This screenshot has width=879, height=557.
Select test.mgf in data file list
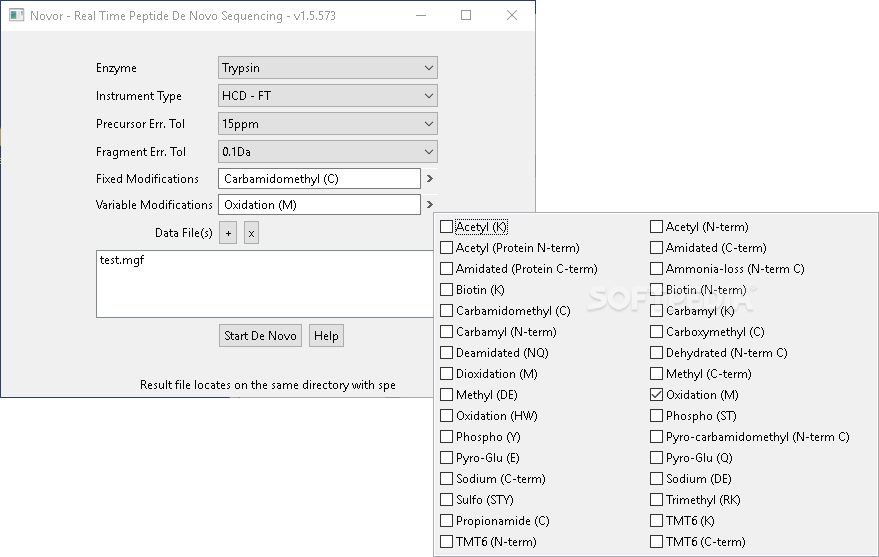point(122,260)
